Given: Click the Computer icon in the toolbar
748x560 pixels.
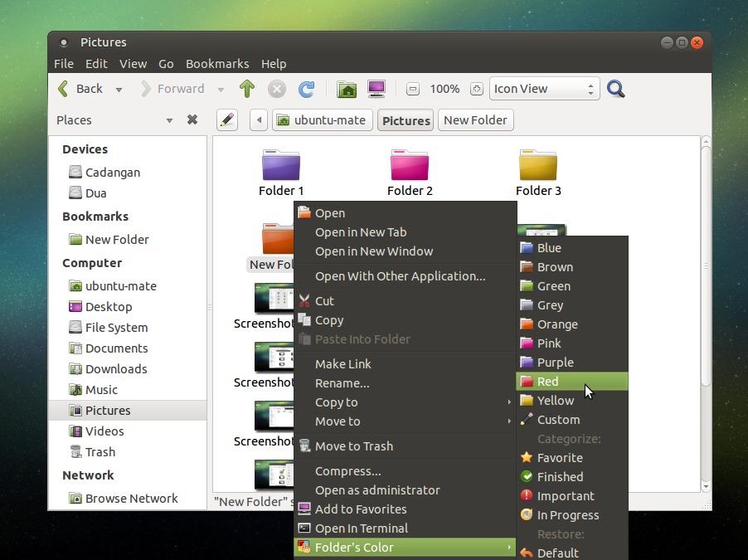Looking at the screenshot, I should coord(376,89).
